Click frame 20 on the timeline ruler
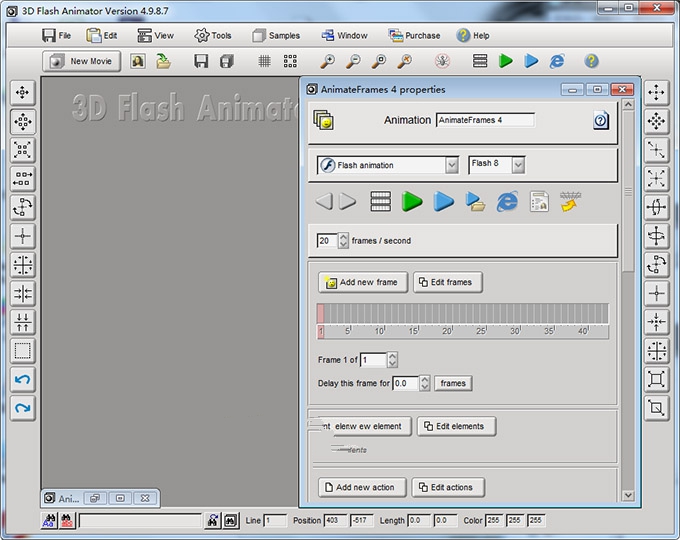Viewport: 680px width, 540px height. pos(447,331)
